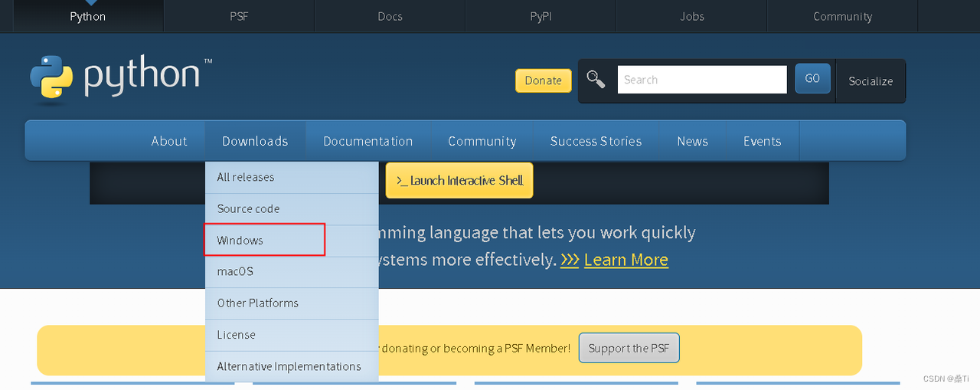
Task: Open the Jobs top-bar tab
Action: coord(691,16)
